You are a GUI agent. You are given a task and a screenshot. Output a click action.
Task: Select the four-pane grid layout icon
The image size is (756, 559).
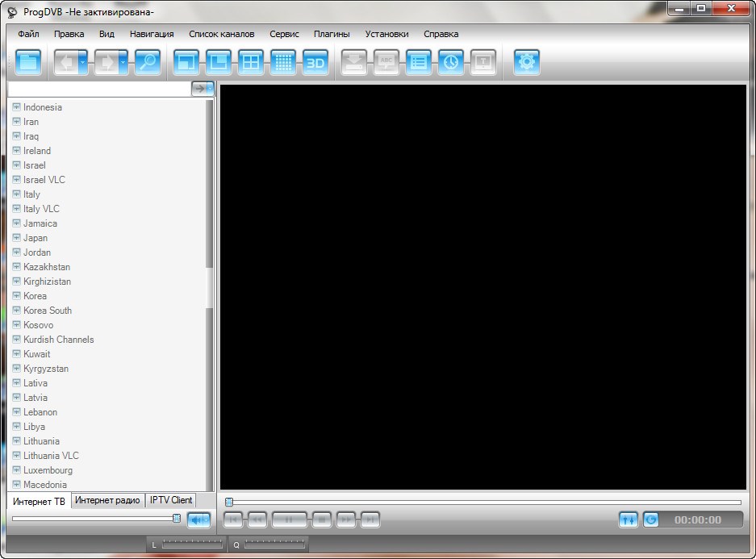pos(251,63)
